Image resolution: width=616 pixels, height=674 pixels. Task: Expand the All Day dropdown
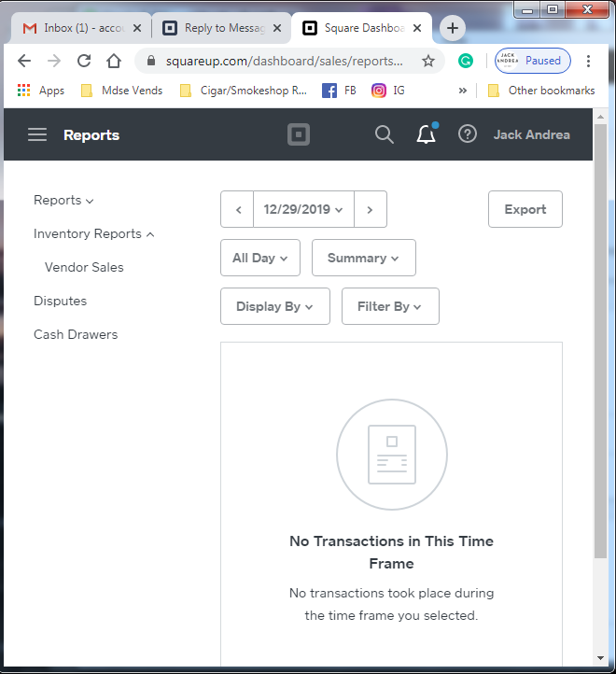(259, 258)
